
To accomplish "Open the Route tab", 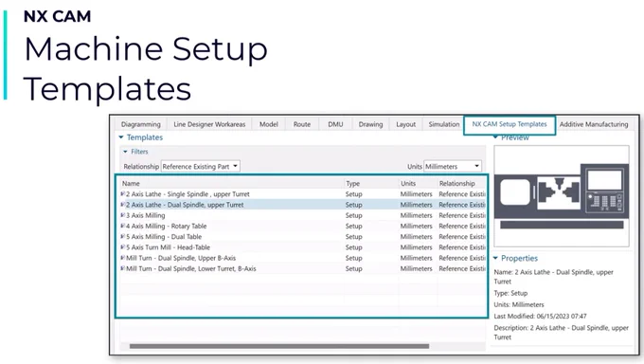I will 302,124.
